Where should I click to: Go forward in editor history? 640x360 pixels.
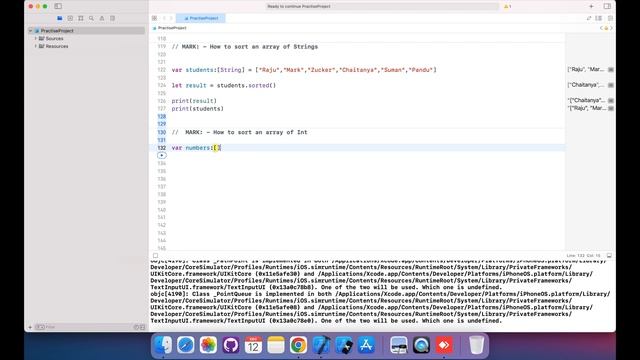[x=171, y=18]
